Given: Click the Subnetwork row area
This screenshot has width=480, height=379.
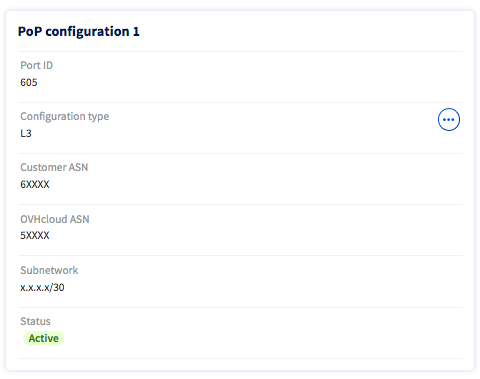Looking at the screenshot, I should 240,281.
